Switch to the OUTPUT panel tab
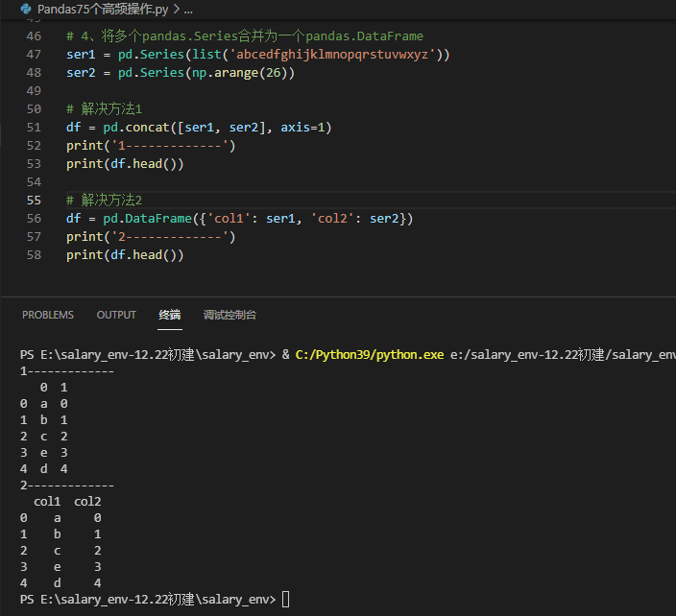The width and height of the screenshot is (676, 616). (x=116, y=315)
